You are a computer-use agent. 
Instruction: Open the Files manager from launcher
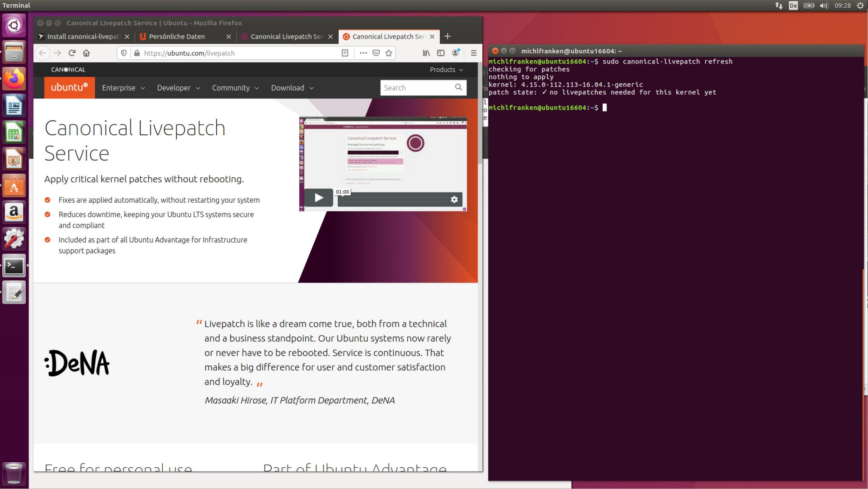14,52
